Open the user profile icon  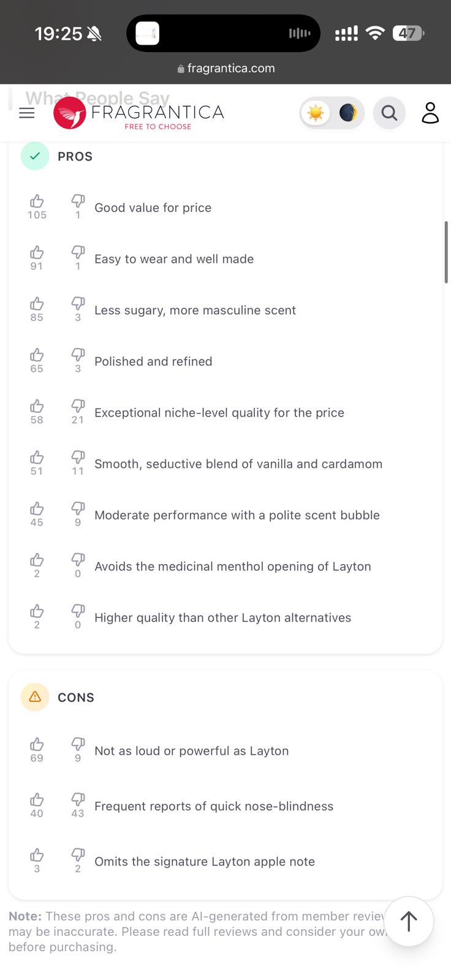coord(430,113)
